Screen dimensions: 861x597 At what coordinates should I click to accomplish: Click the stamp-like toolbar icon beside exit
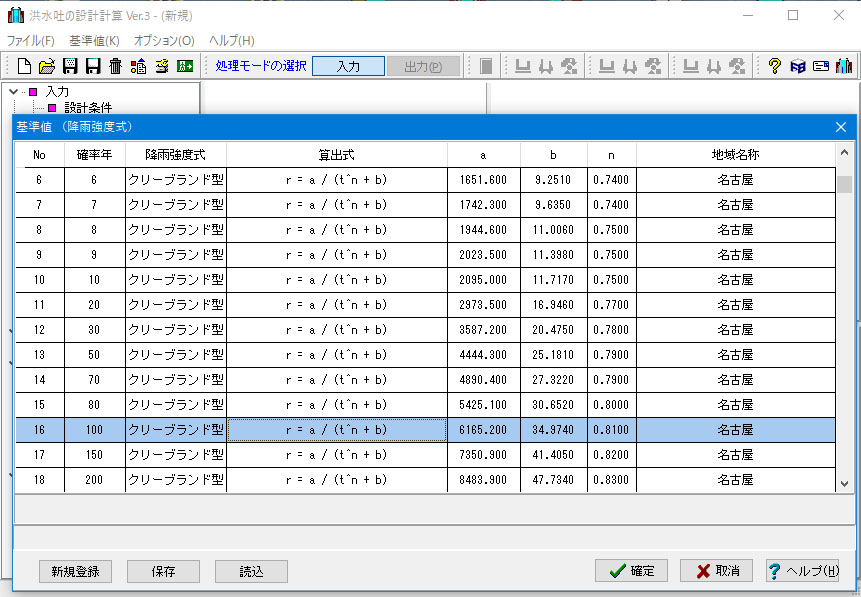tap(162, 66)
